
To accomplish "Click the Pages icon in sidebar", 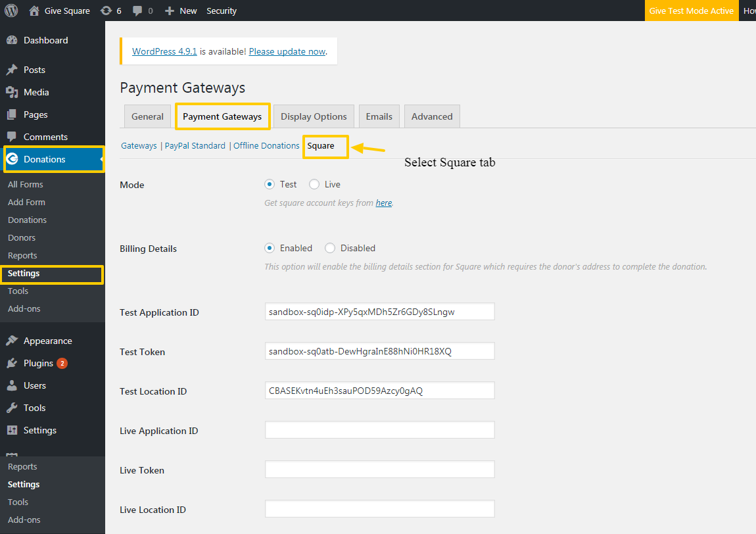I will (12, 114).
